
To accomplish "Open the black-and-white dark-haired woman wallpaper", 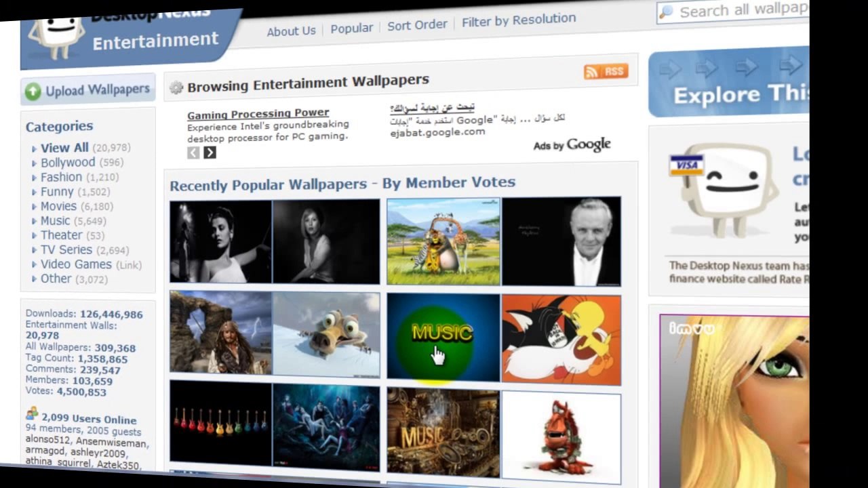I will [x=220, y=241].
